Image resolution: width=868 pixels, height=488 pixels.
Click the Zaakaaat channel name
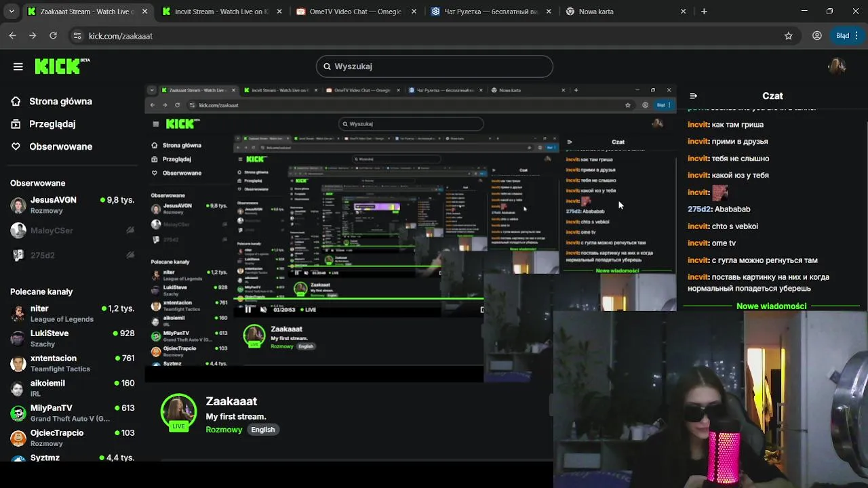(231, 401)
